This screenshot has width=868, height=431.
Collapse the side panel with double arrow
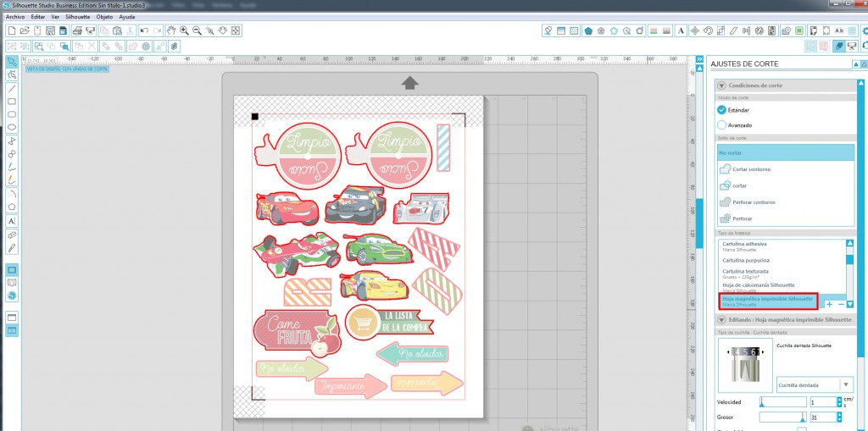(x=699, y=58)
